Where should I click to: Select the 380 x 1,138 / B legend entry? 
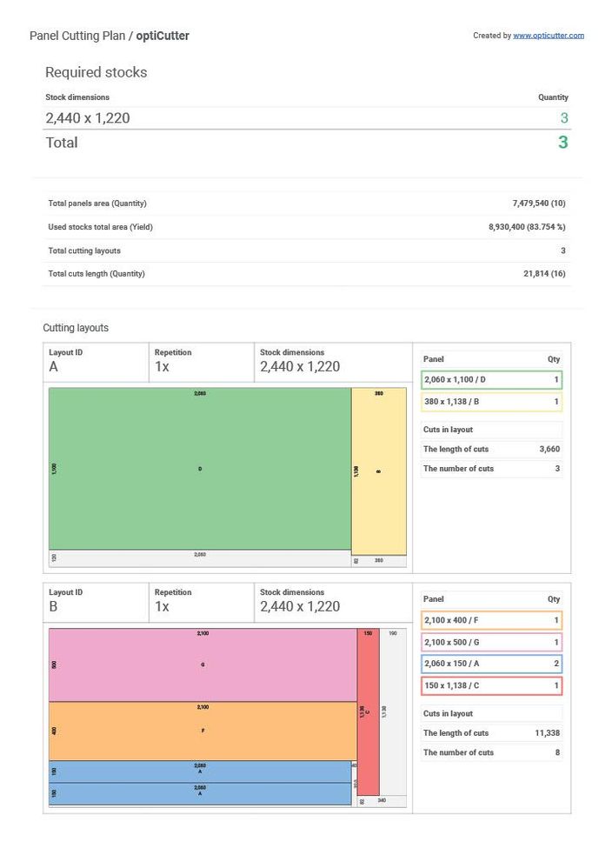(491, 402)
